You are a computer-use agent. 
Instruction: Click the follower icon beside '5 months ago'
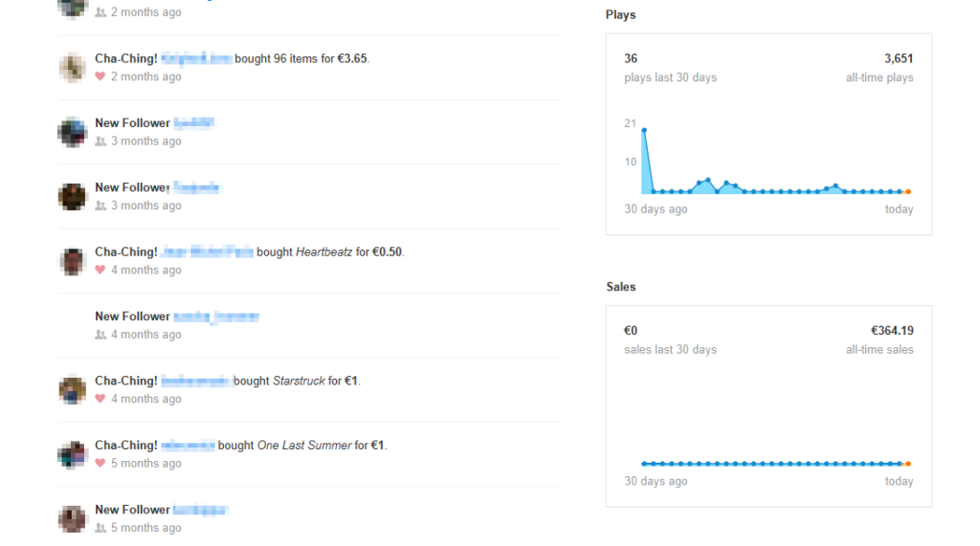pyautogui.click(x=100, y=528)
